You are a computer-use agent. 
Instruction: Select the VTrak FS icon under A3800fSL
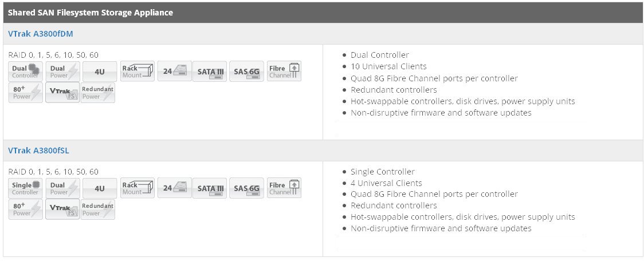pos(62,209)
